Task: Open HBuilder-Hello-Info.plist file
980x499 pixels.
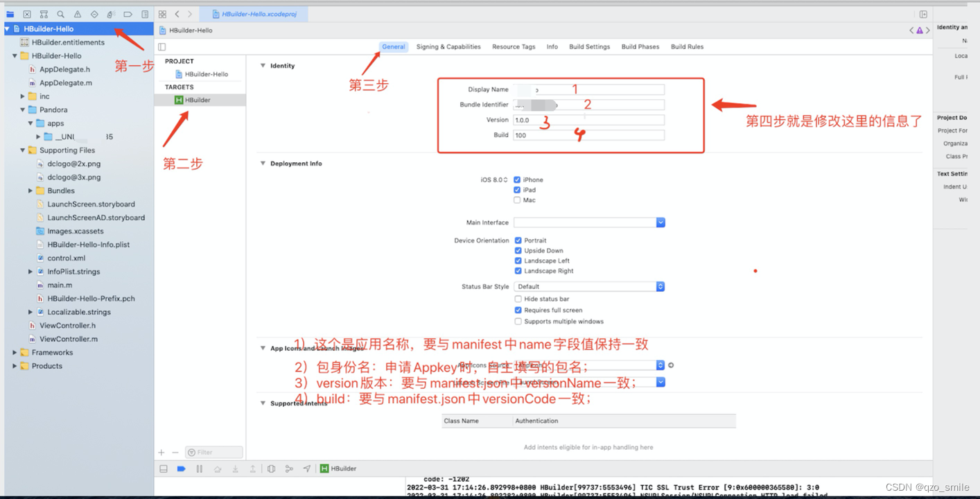Action: [x=89, y=245]
